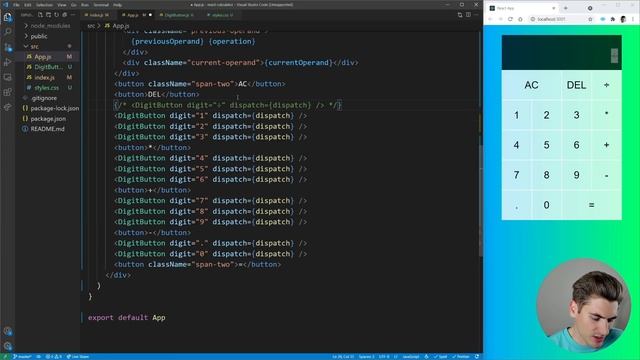
Task: Open the Manage gear in activity bar
Action: tap(8, 346)
